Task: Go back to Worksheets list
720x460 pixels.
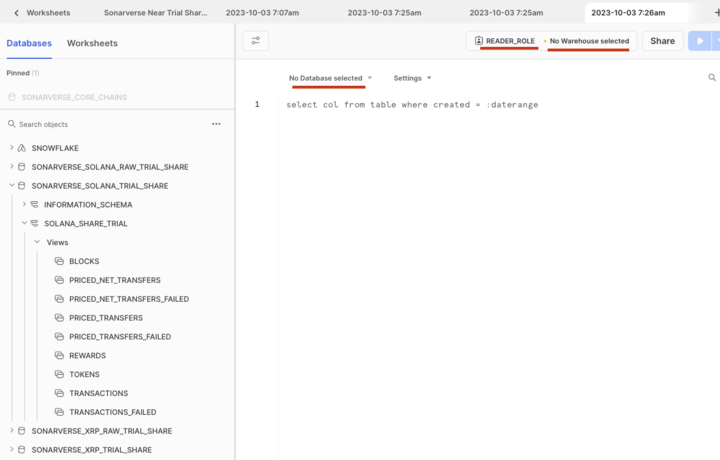Action: pyautogui.click(x=42, y=13)
